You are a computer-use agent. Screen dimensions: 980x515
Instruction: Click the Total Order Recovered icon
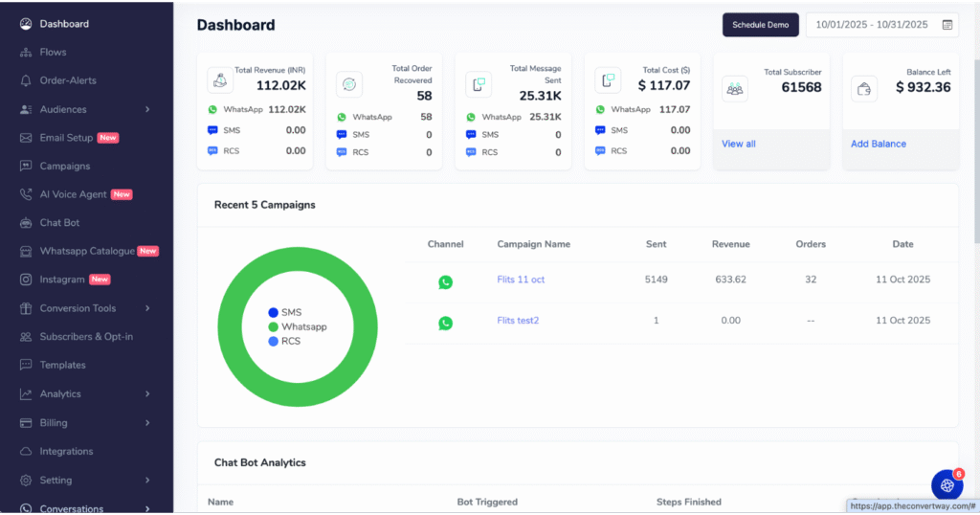pos(349,84)
